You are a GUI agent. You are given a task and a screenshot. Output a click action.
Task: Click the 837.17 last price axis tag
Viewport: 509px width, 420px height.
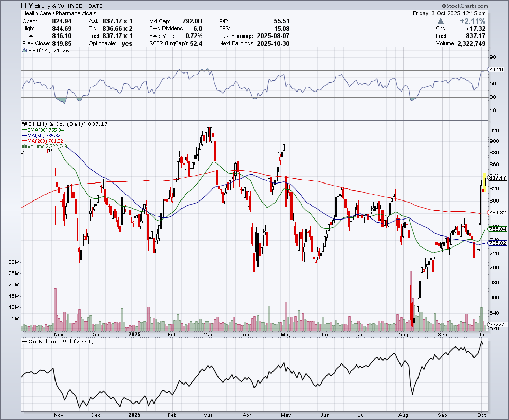point(496,178)
